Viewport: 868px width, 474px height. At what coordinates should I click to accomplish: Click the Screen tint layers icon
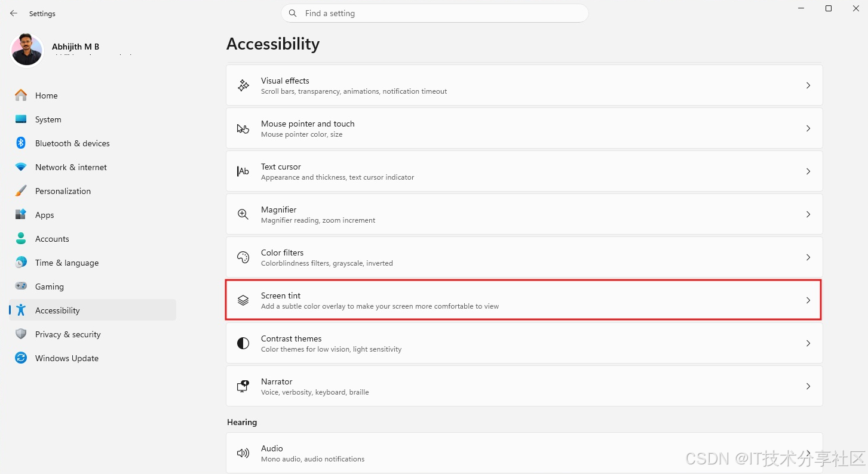(243, 300)
